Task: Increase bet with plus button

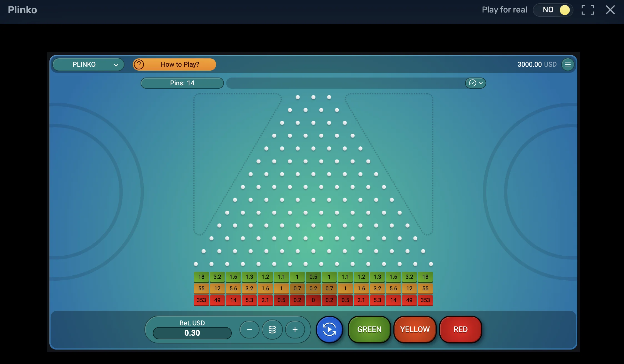Action: (295, 330)
